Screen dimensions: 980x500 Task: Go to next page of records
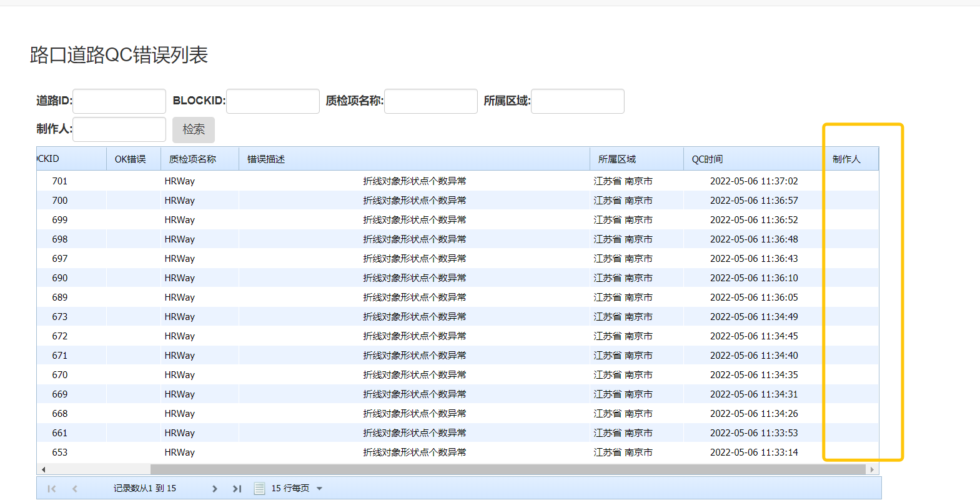pos(214,489)
